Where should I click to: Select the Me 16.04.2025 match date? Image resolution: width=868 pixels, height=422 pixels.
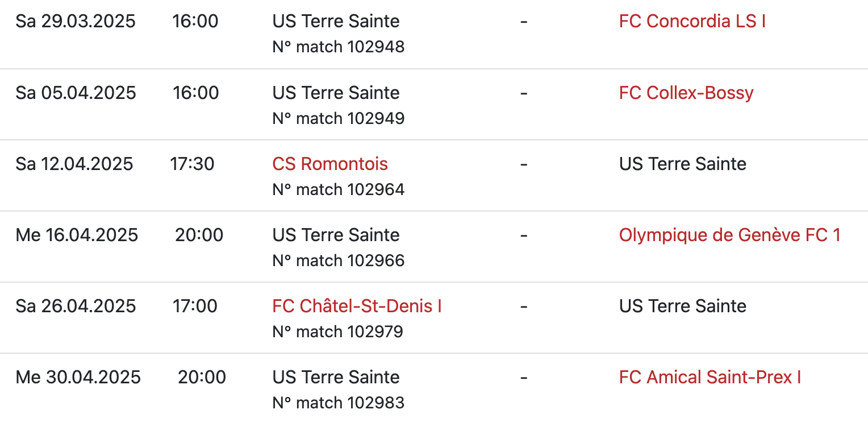point(77,235)
